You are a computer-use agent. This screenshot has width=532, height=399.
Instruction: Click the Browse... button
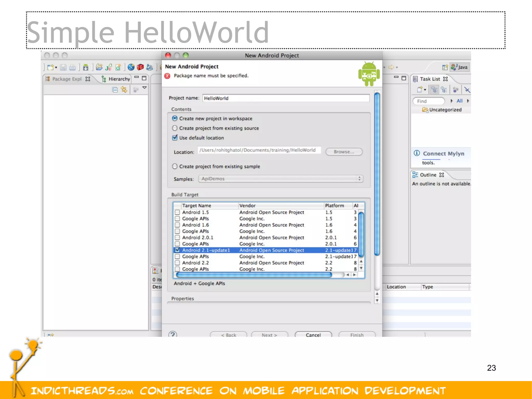344,152
